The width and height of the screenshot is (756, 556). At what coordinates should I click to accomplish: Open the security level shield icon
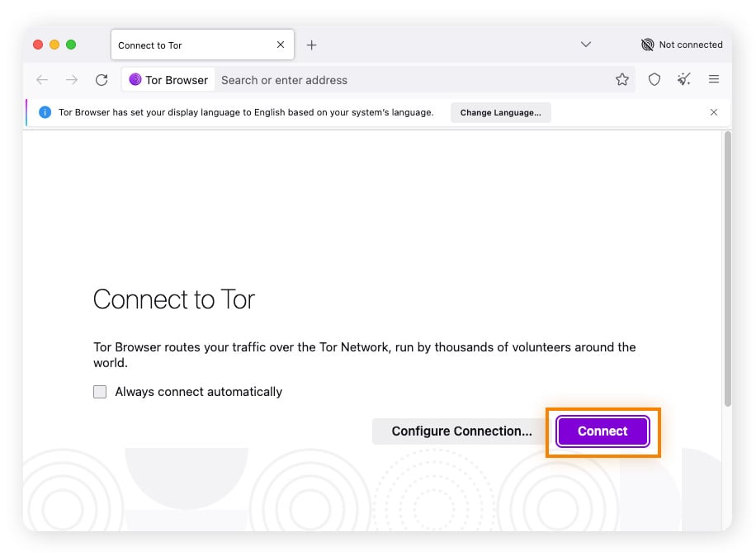pos(654,79)
